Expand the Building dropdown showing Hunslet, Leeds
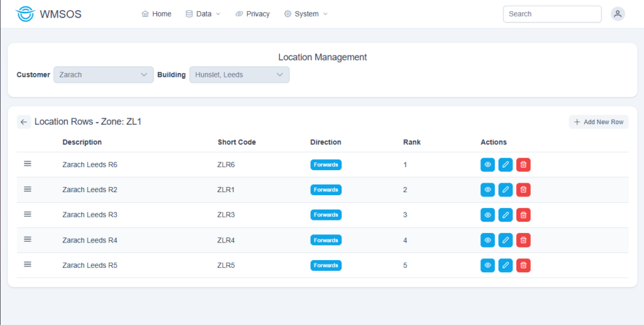Image resolution: width=644 pixels, height=325 pixels. coord(239,74)
